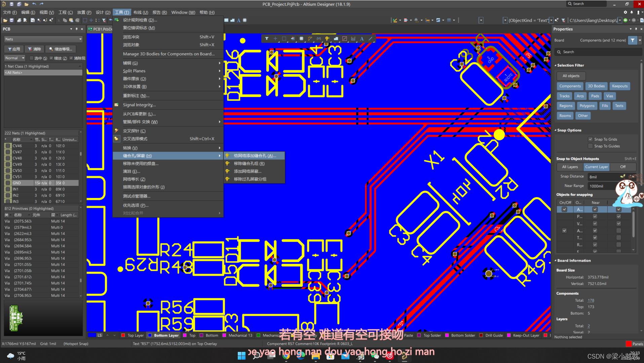
Task: Click the Components filter button
Action: click(x=570, y=86)
